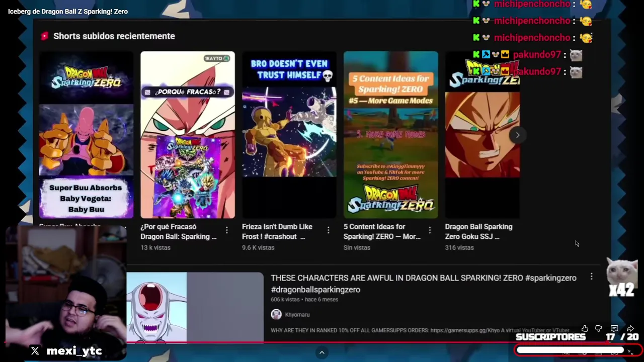This screenshot has width=644, height=362.
Task: Click the cat emote with x42 counter
Action: coord(622,278)
